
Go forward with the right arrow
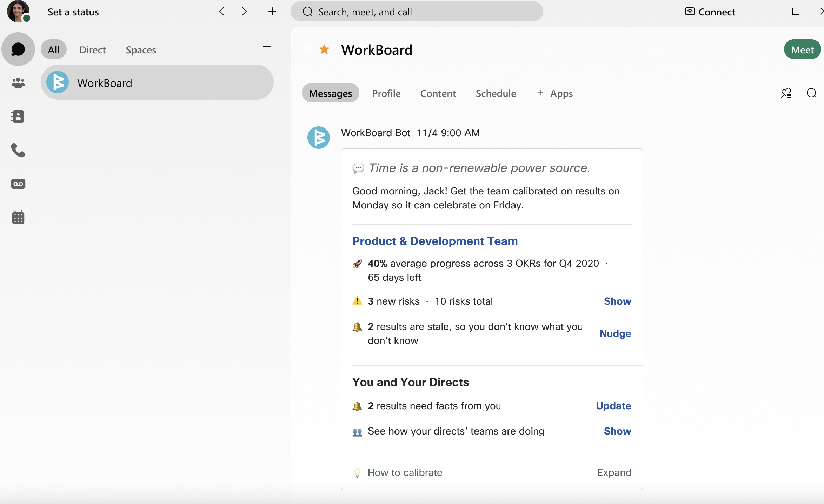pyautogui.click(x=244, y=12)
